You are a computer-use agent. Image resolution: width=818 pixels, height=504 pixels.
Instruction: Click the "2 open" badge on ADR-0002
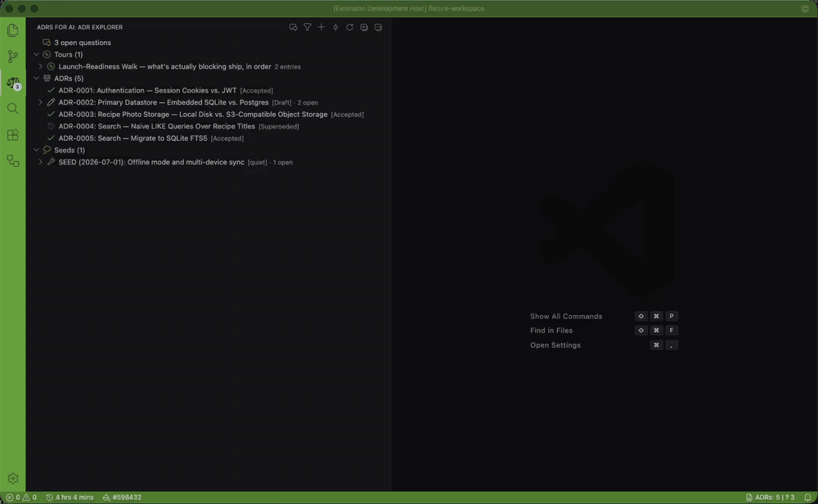pos(308,102)
